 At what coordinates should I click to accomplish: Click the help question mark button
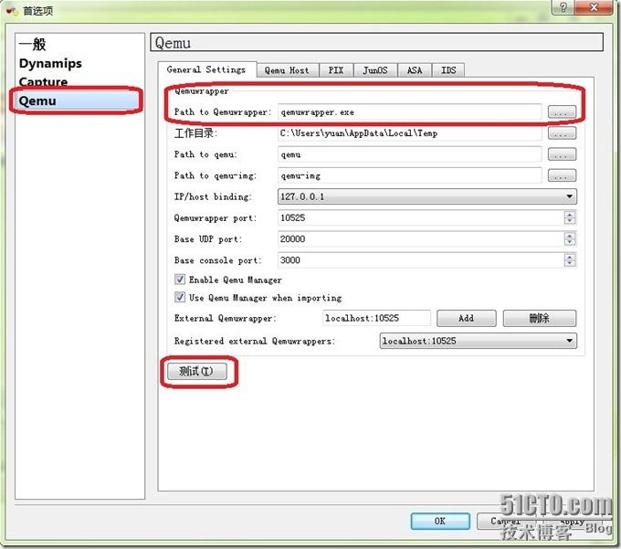[x=563, y=7]
